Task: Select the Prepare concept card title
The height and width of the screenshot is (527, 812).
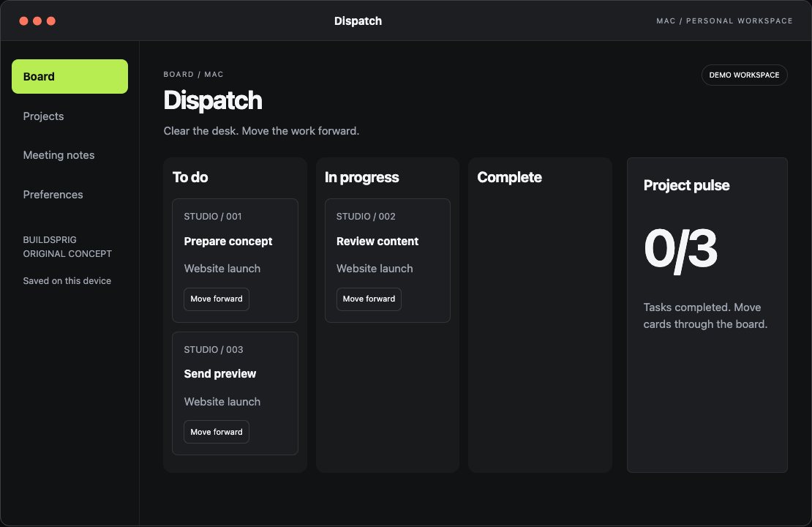Action: click(x=228, y=242)
